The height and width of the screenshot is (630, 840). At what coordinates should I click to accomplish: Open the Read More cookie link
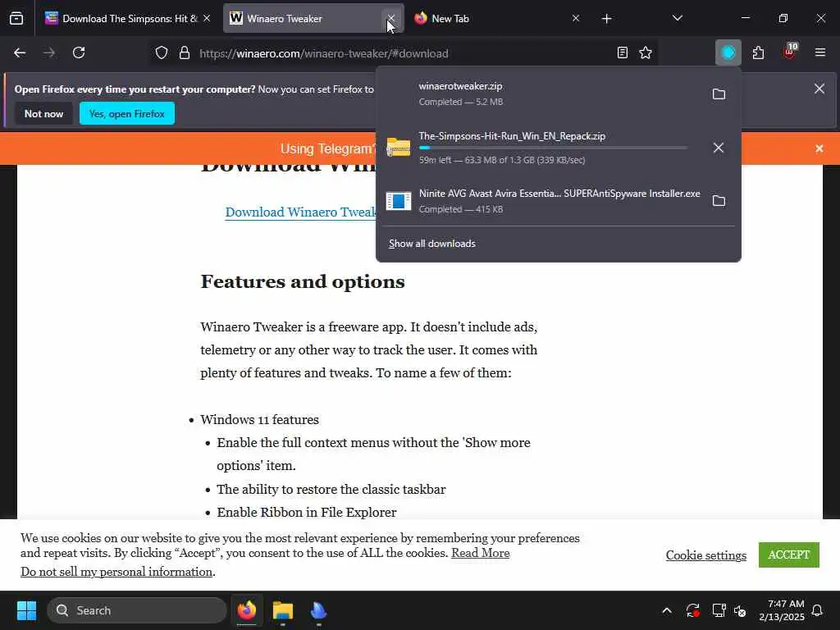click(x=480, y=553)
